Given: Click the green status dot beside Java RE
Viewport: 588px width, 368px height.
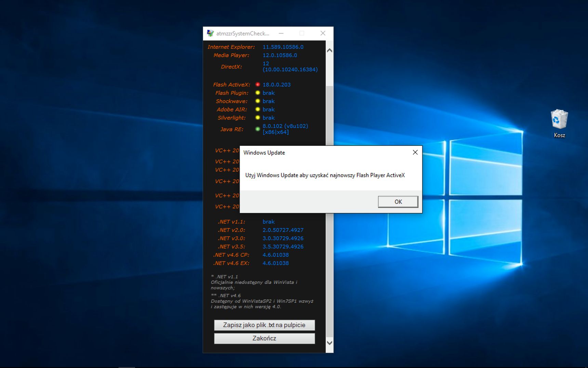Looking at the screenshot, I should (x=258, y=129).
